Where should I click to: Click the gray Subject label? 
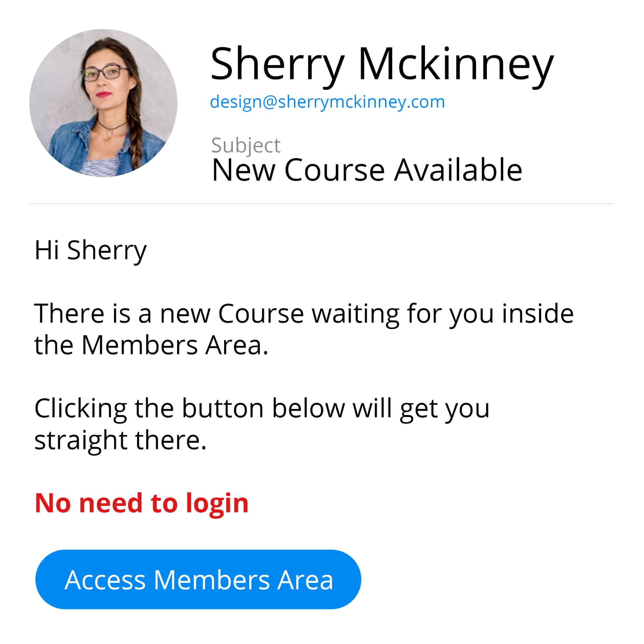pyautogui.click(x=246, y=146)
